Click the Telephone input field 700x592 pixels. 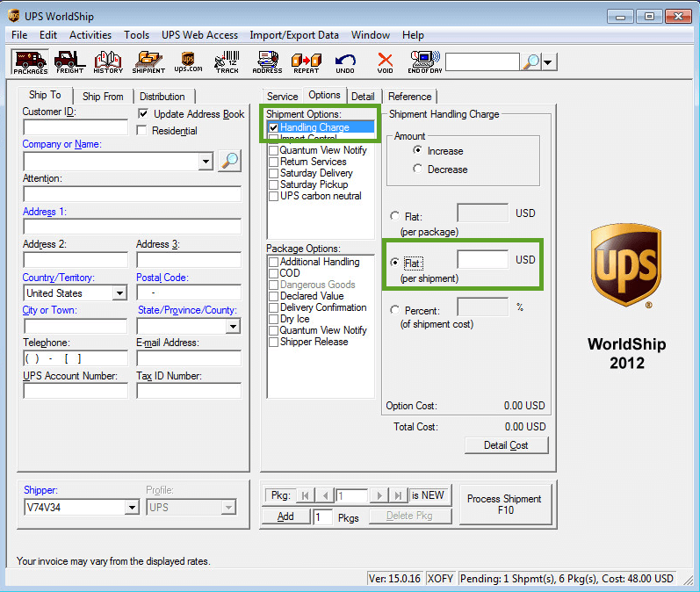[76, 358]
